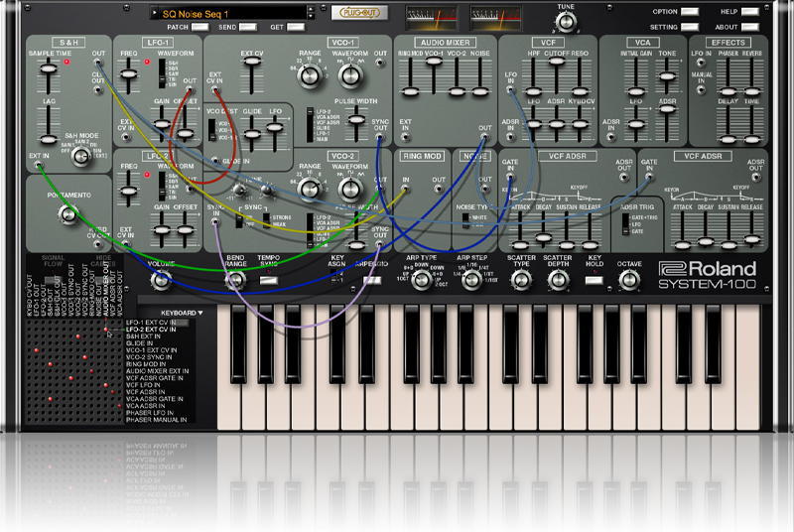This screenshot has width=794, height=532.
Task: Toggle the KEY HOLD button
Action: pyautogui.click(x=594, y=280)
